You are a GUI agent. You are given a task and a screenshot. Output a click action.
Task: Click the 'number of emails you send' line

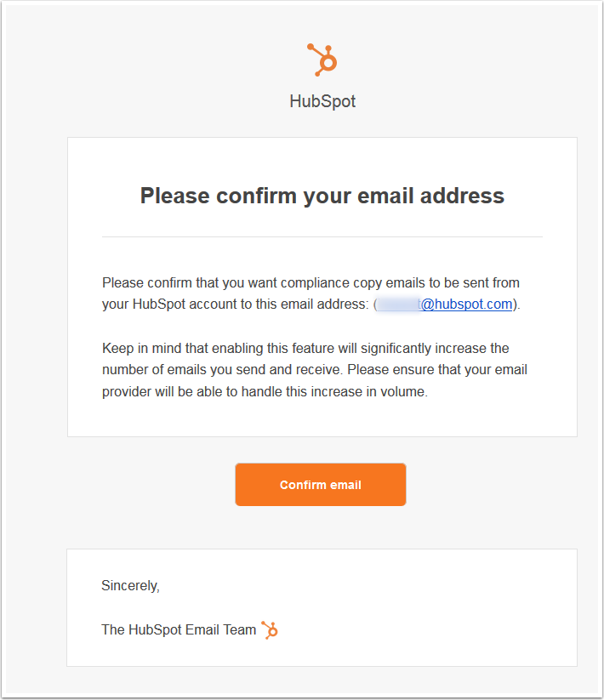[184, 370]
